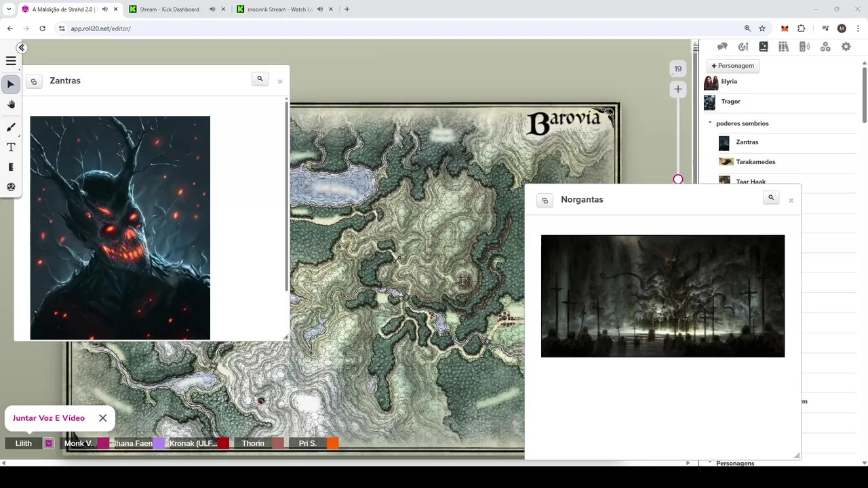View the Zantras portrait image

click(x=120, y=228)
